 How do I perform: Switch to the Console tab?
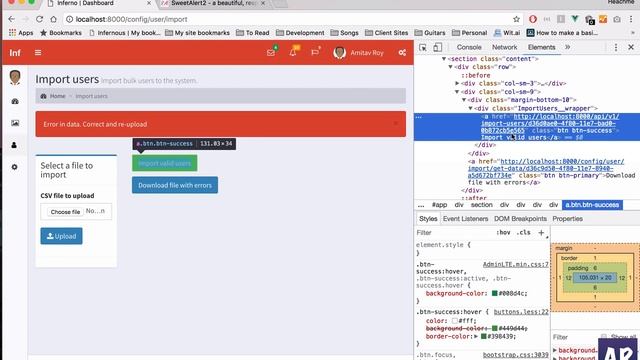coord(469,47)
